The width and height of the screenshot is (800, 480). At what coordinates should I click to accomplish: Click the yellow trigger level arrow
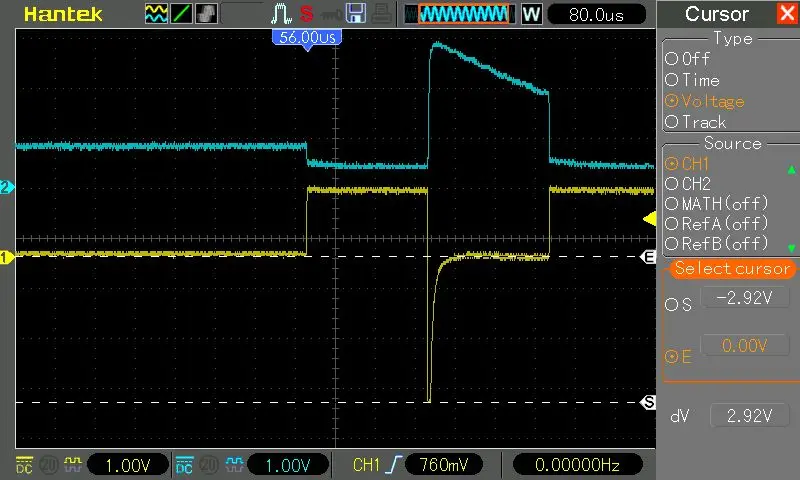tap(649, 219)
